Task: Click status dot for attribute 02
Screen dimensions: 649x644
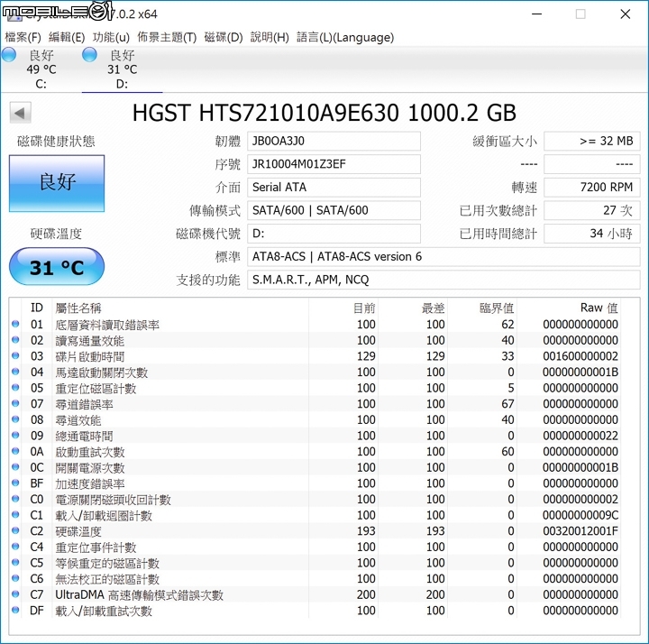Action: [15, 340]
